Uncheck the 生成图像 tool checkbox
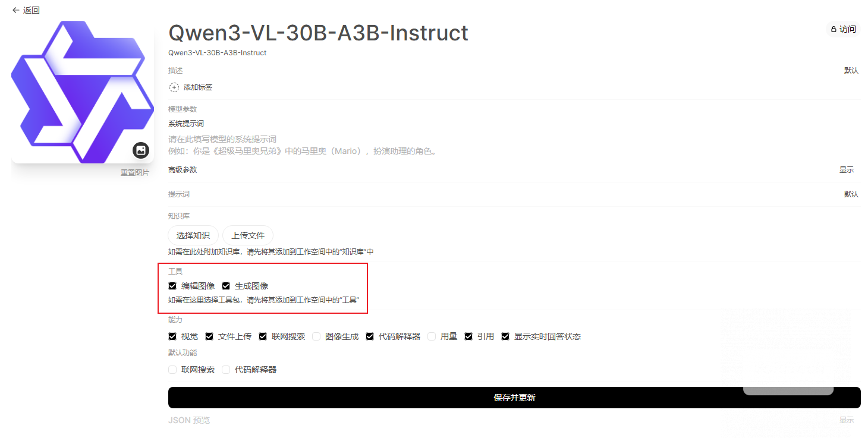 click(226, 286)
